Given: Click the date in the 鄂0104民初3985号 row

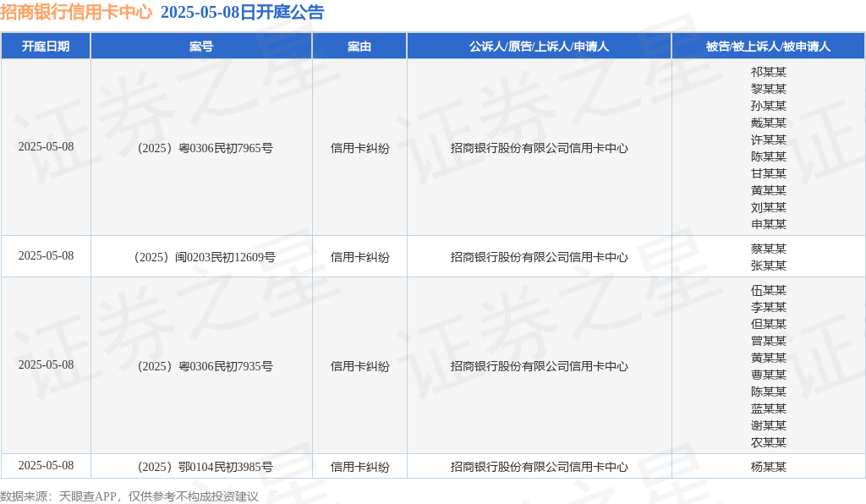Looking at the screenshot, I should pyautogui.click(x=46, y=465).
